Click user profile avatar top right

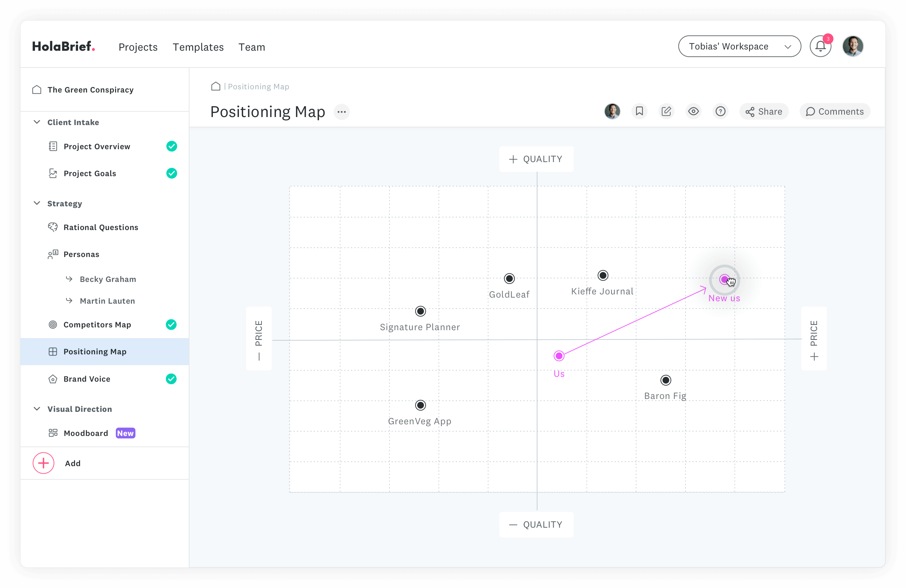coord(852,47)
